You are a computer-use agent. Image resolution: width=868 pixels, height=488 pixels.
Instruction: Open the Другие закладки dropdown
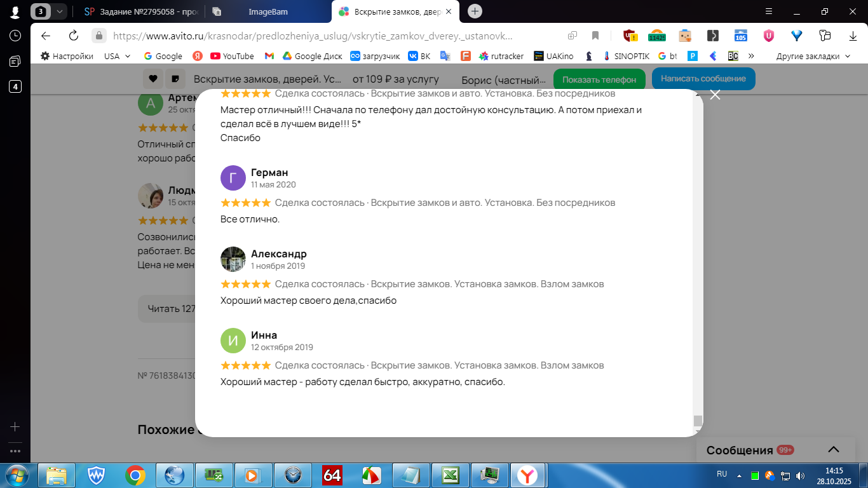coord(813,56)
